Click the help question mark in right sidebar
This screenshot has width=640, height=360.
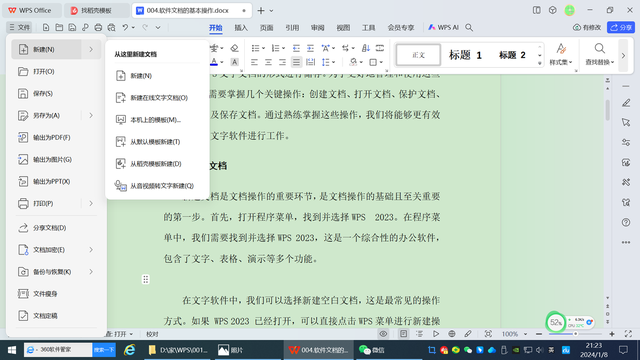626,222
